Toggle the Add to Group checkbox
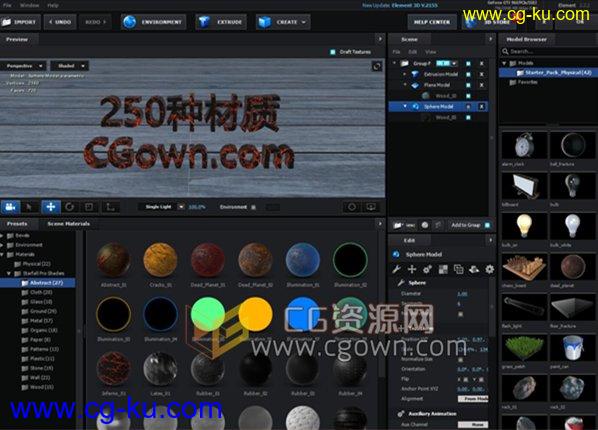The image size is (598, 430). (487, 225)
